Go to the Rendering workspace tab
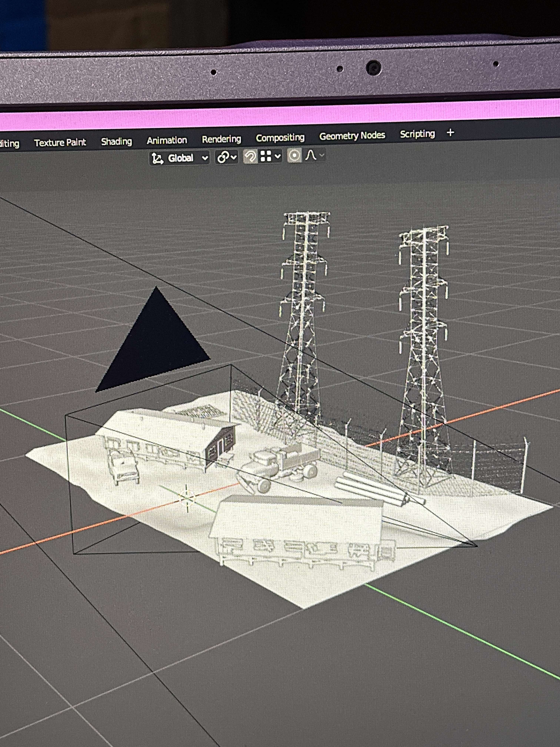This screenshot has height=747, width=560. (221, 139)
